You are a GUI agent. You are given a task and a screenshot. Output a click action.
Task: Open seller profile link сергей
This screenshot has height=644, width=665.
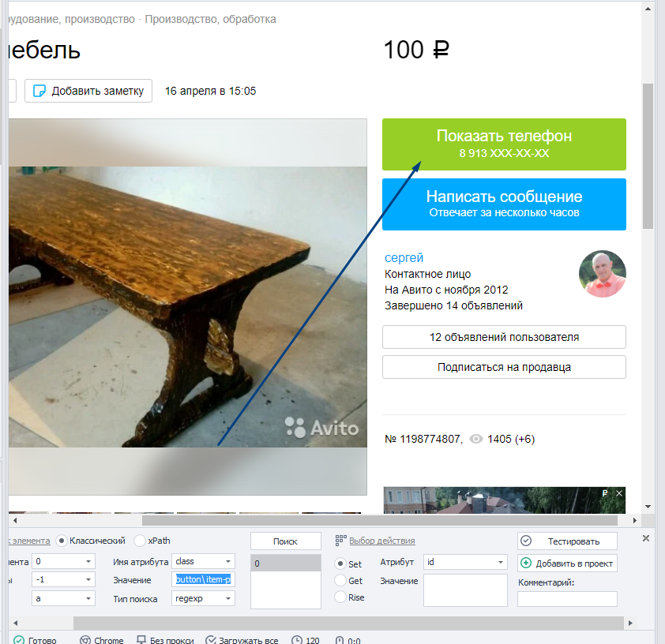coord(404,258)
